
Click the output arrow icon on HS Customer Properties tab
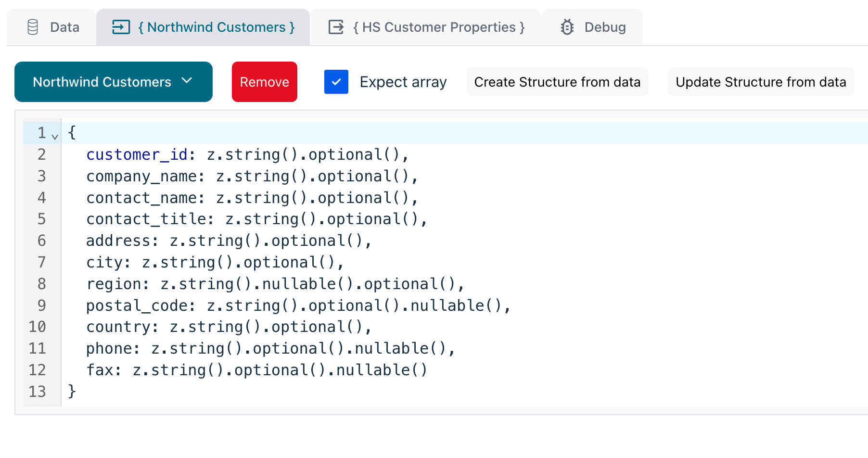point(336,27)
